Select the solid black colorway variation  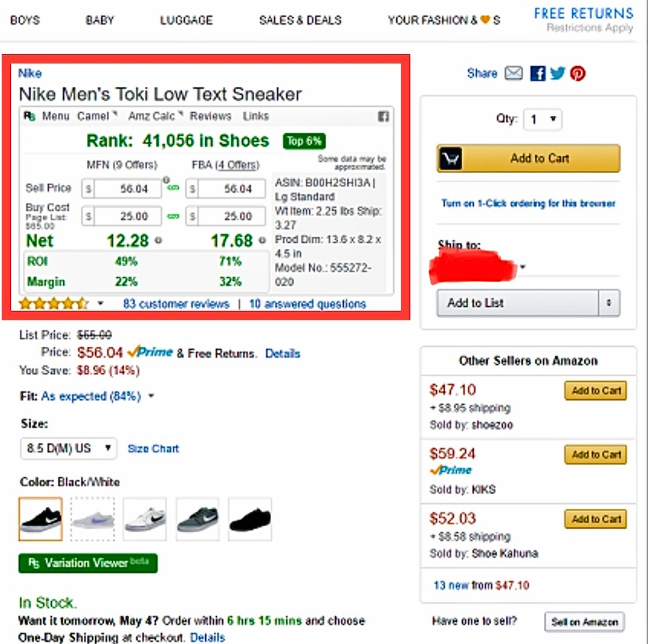250,519
